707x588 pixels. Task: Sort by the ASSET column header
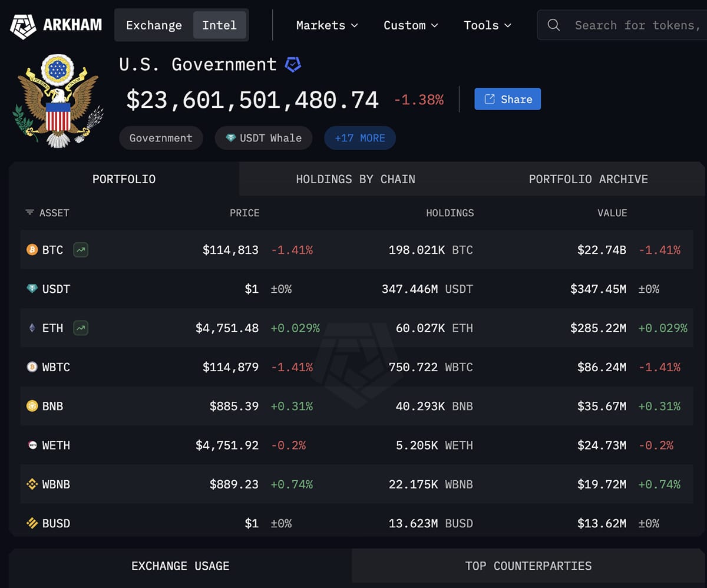pyautogui.click(x=54, y=213)
